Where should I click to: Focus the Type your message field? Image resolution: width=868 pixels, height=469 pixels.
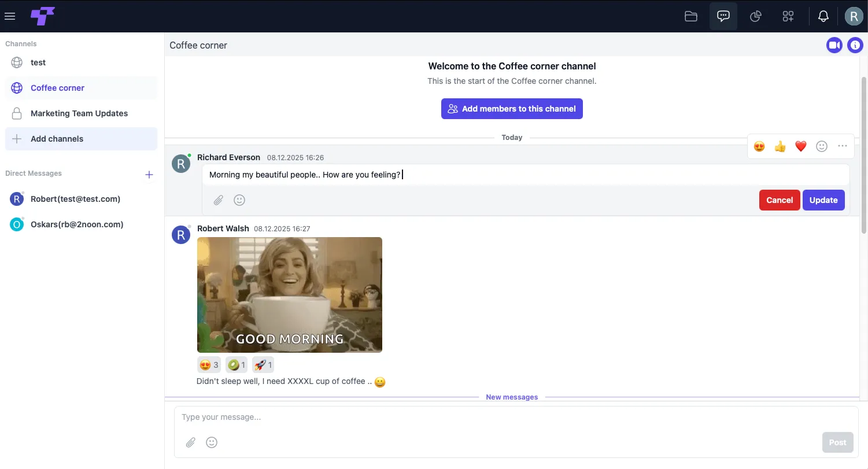(516, 417)
